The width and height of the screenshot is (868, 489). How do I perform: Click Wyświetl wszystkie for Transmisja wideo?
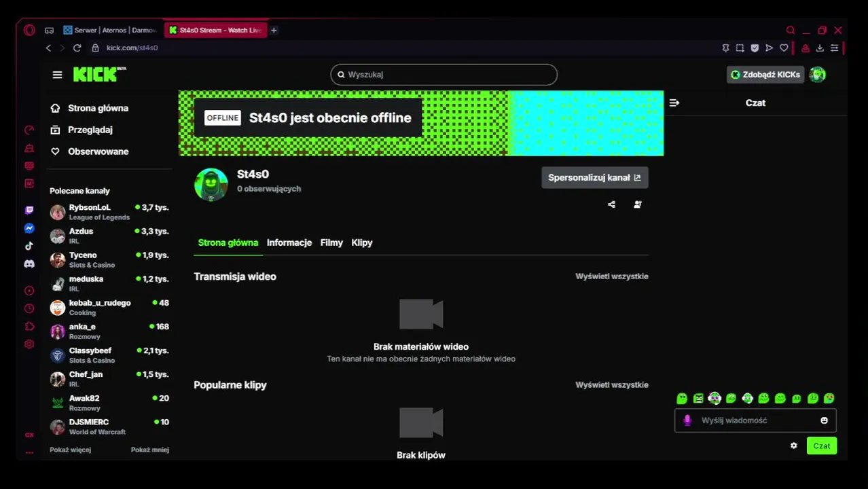point(612,276)
